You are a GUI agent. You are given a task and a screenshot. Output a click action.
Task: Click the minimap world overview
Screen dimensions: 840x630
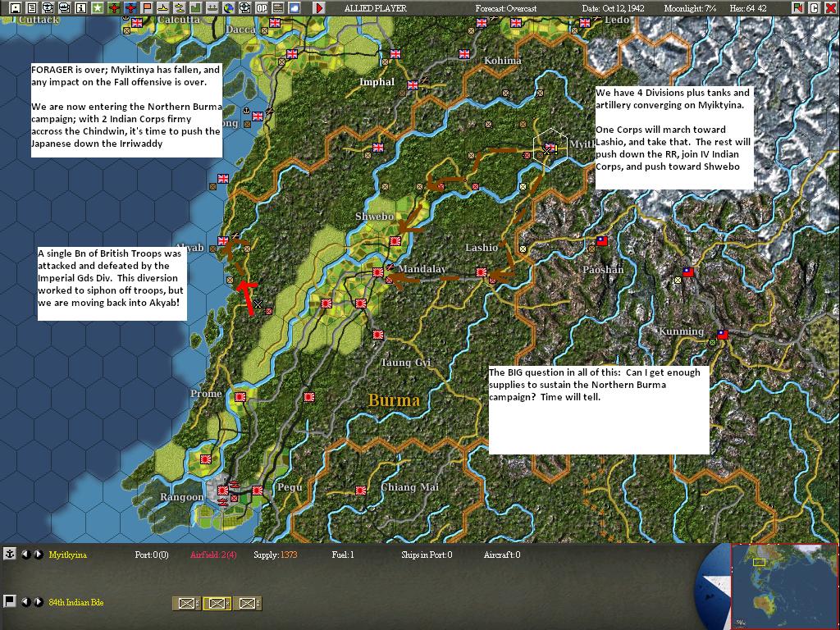pyautogui.click(x=784, y=587)
